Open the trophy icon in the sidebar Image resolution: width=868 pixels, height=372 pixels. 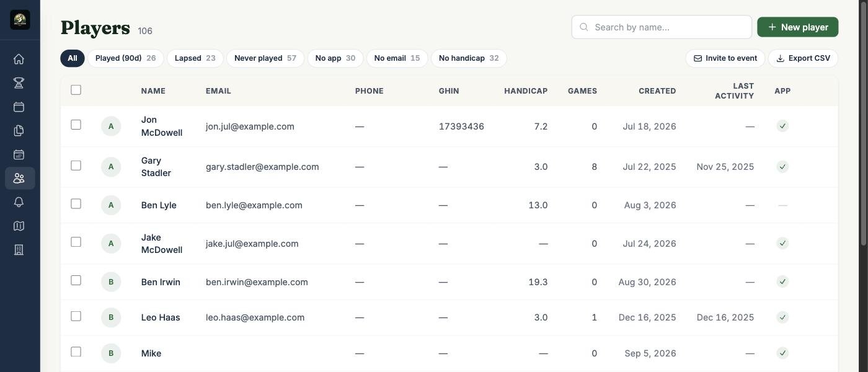(x=19, y=83)
